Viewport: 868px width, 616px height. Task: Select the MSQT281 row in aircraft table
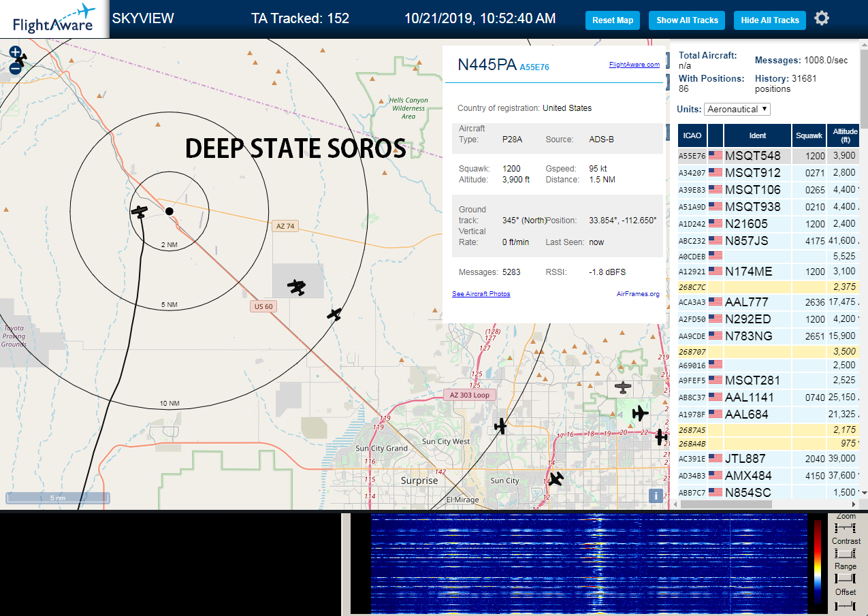[769, 380]
